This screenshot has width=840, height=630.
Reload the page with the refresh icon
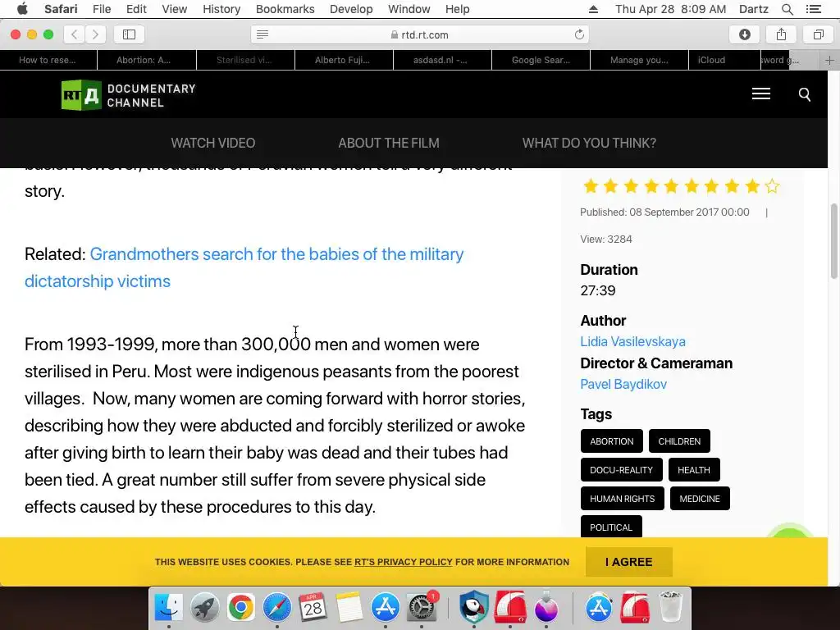click(x=579, y=34)
